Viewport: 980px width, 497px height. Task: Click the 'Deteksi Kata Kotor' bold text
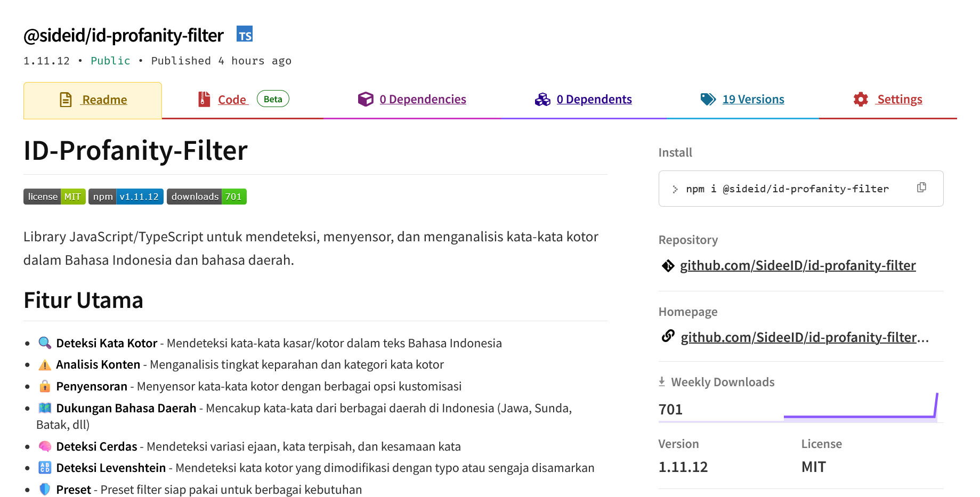107,343
